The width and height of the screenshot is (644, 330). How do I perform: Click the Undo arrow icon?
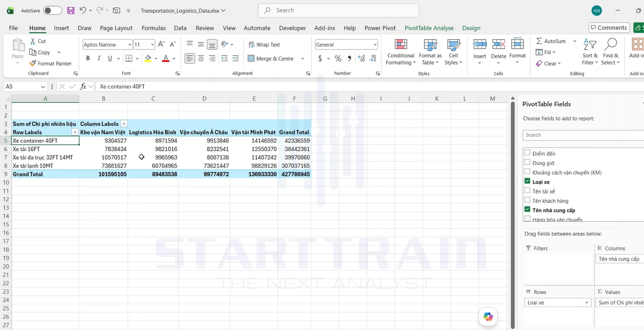(83, 10)
